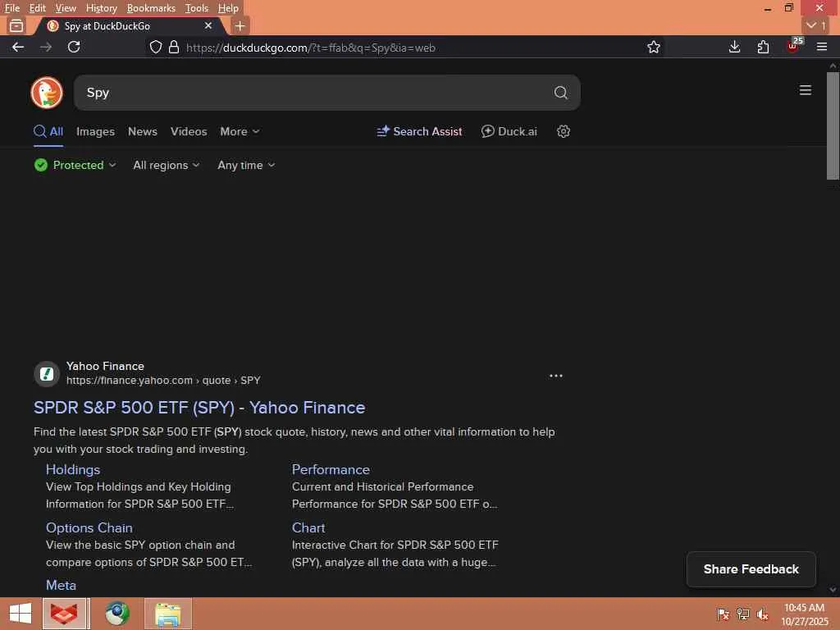Switch to the Images tab
Image resolution: width=840 pixels, height=630 pixels.
(x=95, y=131)
